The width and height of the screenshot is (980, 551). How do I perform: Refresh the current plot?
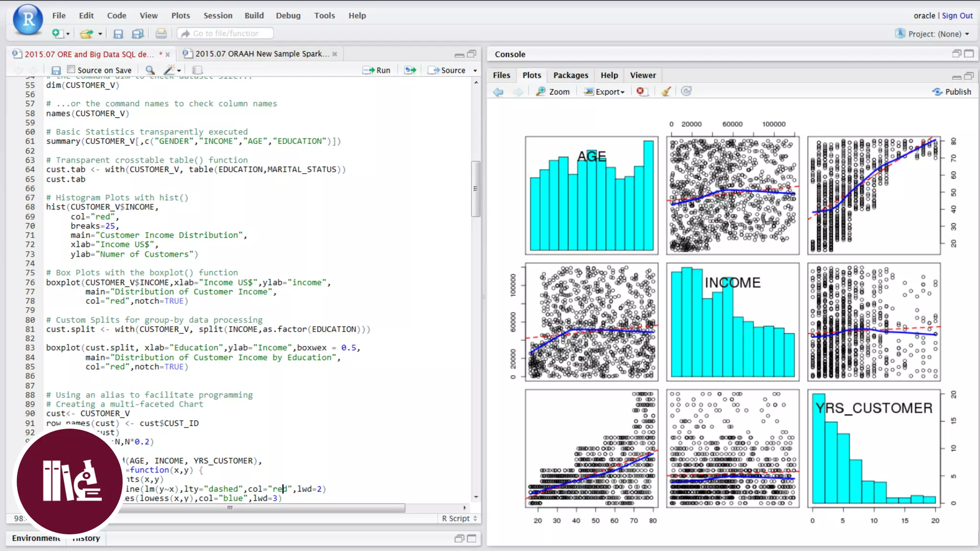(686, 91)
